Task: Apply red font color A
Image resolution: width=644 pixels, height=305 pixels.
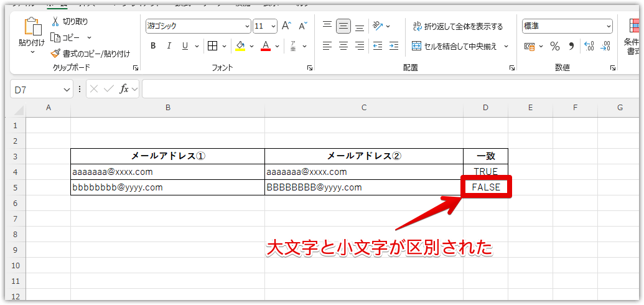Action: tap(266, 46)
